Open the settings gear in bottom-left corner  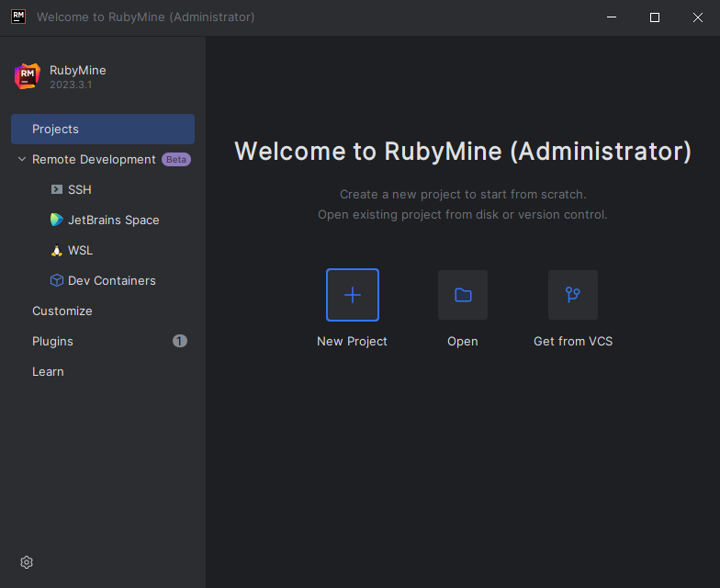pos(27,562)
